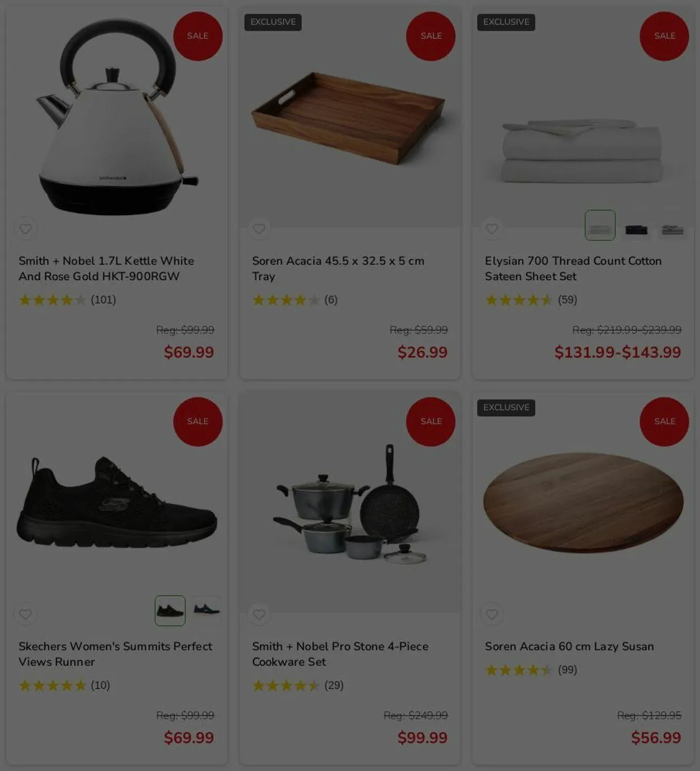This screenshot has height=771, width=700.
Task: Open Skechers Women's Summits Runner page
Action: 115,654
